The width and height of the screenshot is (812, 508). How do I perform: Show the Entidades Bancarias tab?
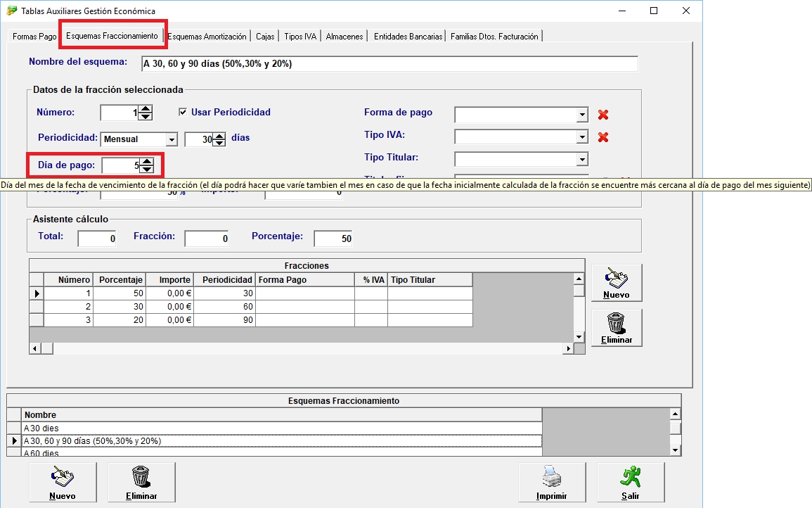[408, 37]
